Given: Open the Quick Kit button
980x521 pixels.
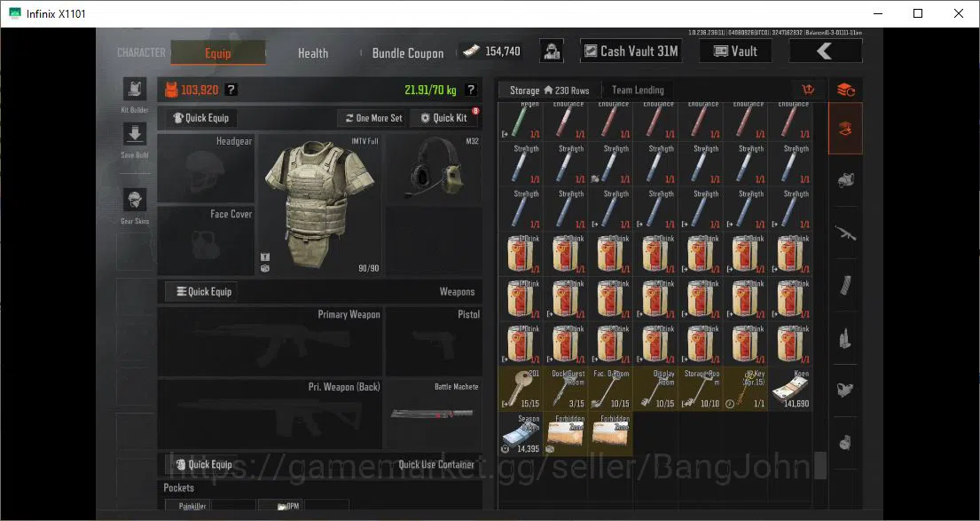Looking at the screenshot, I should [444, 117].
